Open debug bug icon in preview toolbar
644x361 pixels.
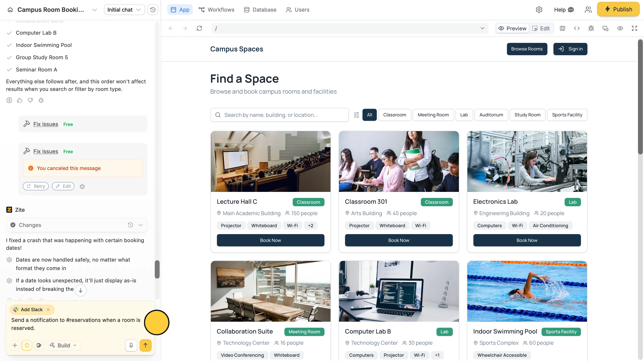(591, 28)
